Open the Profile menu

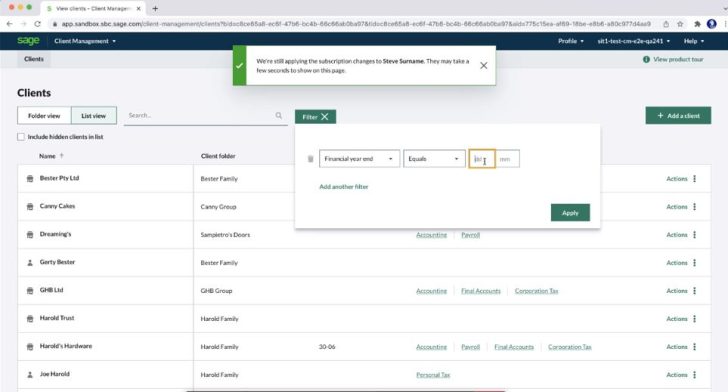pyautogui.click(x=571, y=41)
